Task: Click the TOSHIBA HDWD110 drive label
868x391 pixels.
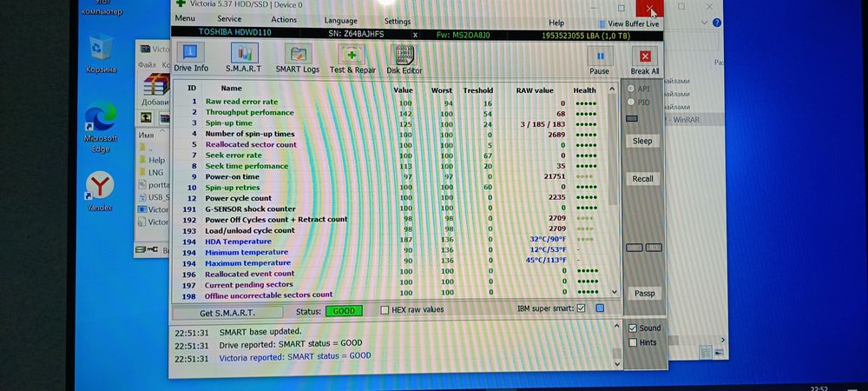Action: click(234, 33)
